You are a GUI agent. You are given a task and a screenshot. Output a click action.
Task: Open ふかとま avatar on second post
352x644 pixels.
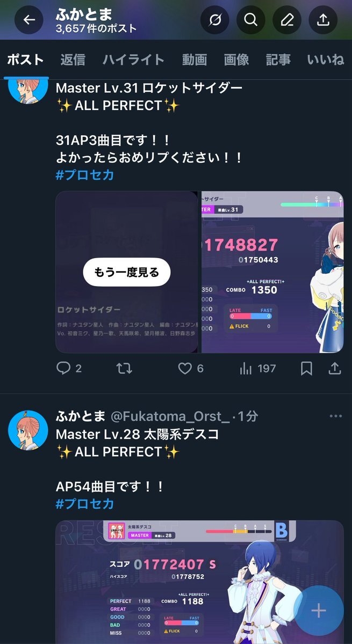[x=28, y=430]
